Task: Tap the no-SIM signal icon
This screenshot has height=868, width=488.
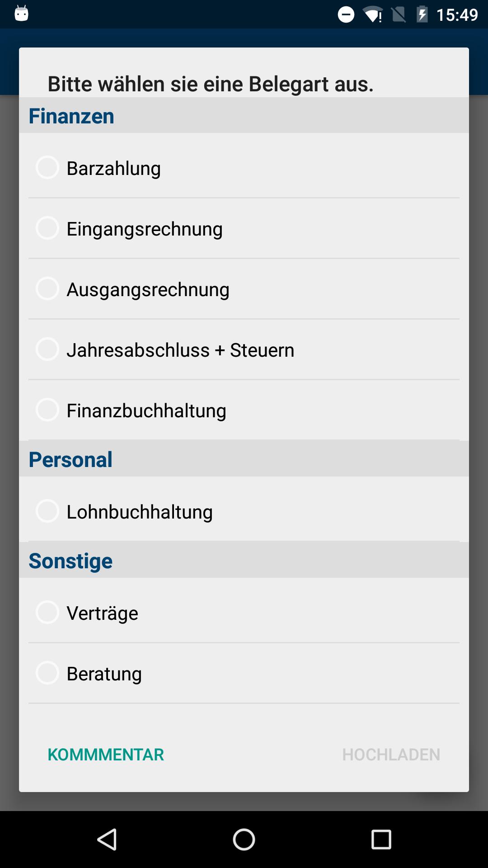Action: [399, 14]
